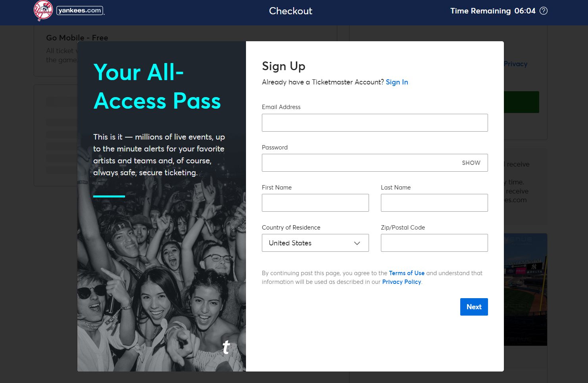This screenshot has height=383, width=588.
Task: Focus the Email Address field
Action: [375, 123]
